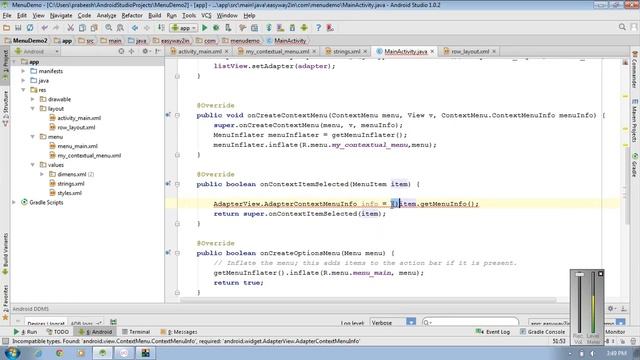Collapse the menu folder
640x360 pixels.
33,137
